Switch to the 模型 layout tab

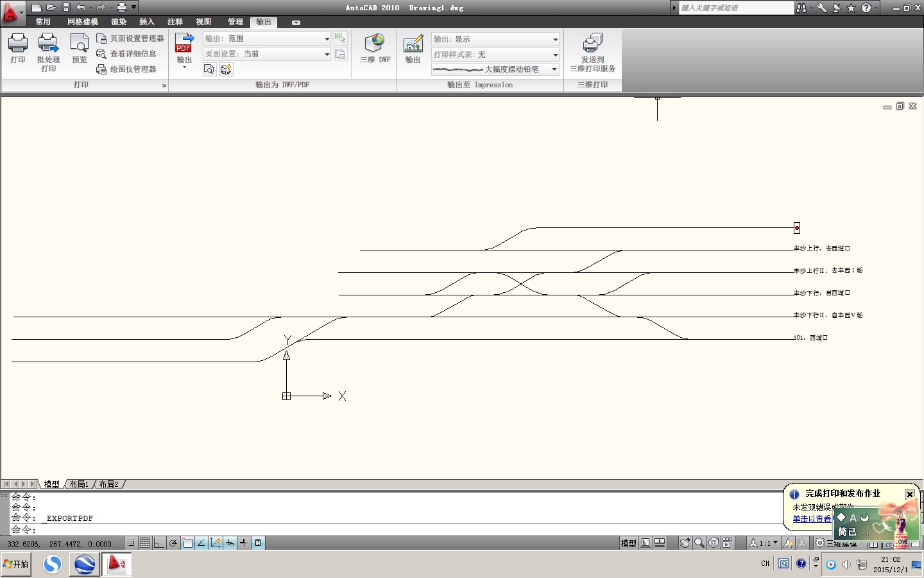[x=52, y=484]
